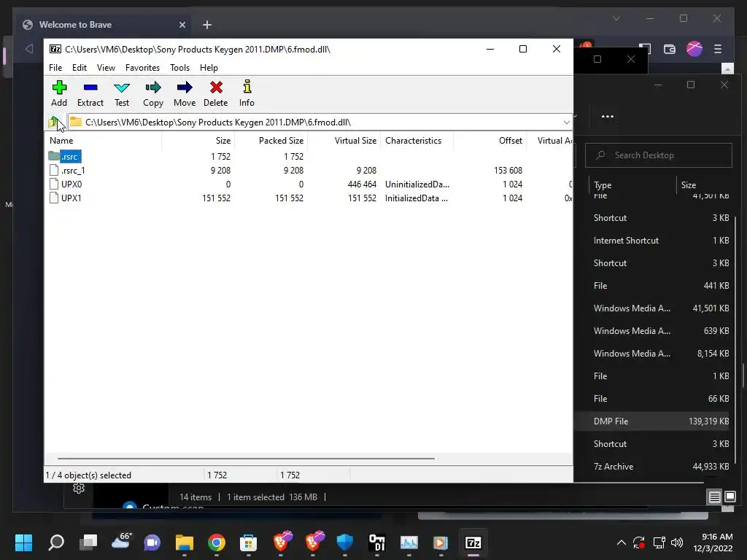Sort by the Characteristics column
The width and height of the screenshot is (747, 560).
[x=417, y=141]
